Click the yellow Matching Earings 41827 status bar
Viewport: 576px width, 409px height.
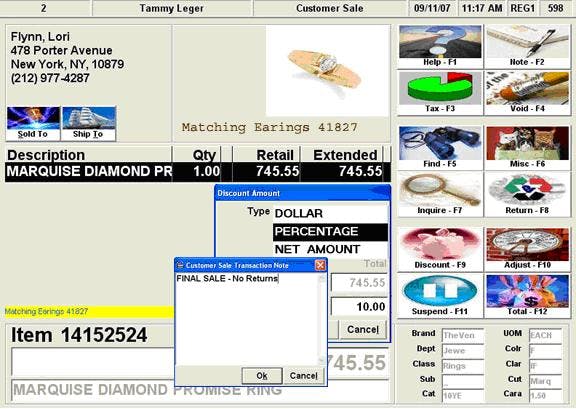89,312
